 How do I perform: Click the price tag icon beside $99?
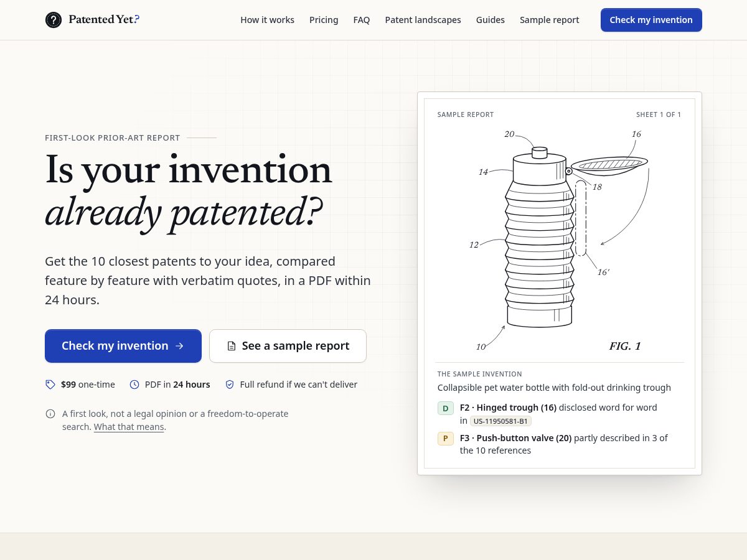tap(50, 385)
